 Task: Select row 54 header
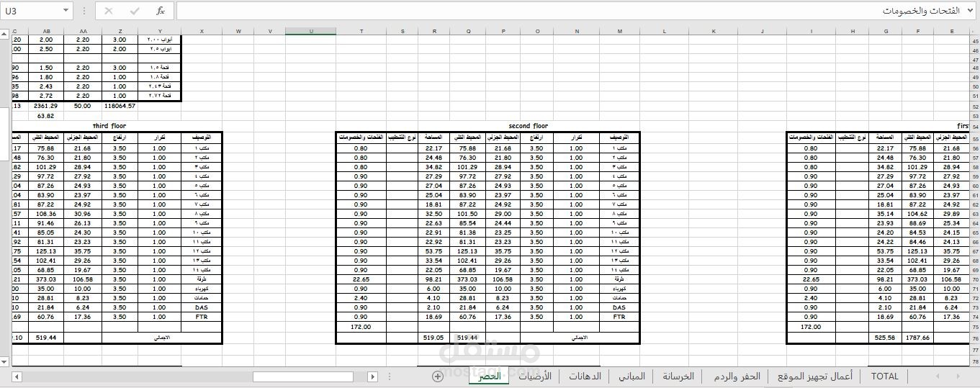974,125
